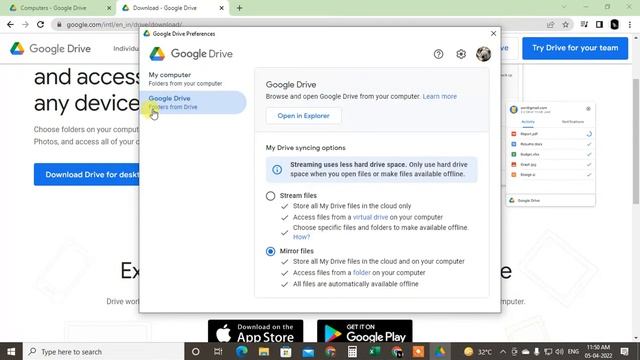Share this page icon in address bar
This screenshot has height=360, width=640.
coord(550,24)
